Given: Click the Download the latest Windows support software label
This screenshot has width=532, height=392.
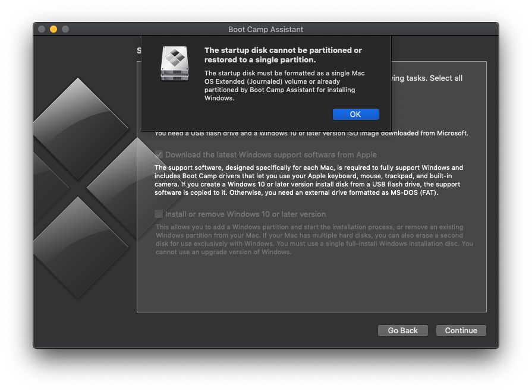Looking at the screenshot, I should tap(270, 154).
